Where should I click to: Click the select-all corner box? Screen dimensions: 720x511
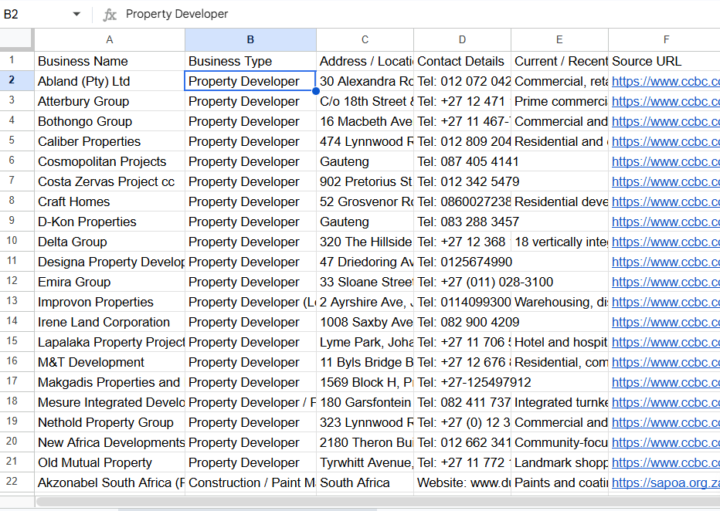click(17, 39)
